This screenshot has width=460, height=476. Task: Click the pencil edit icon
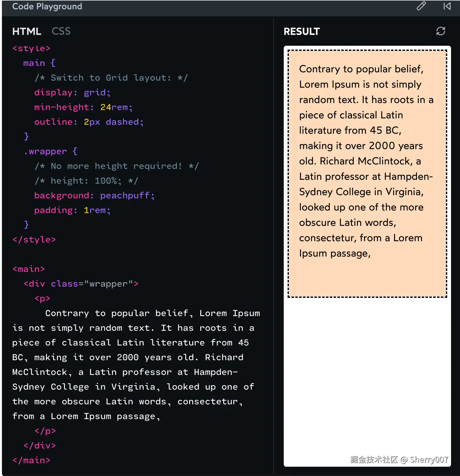(x=421, y=6)
